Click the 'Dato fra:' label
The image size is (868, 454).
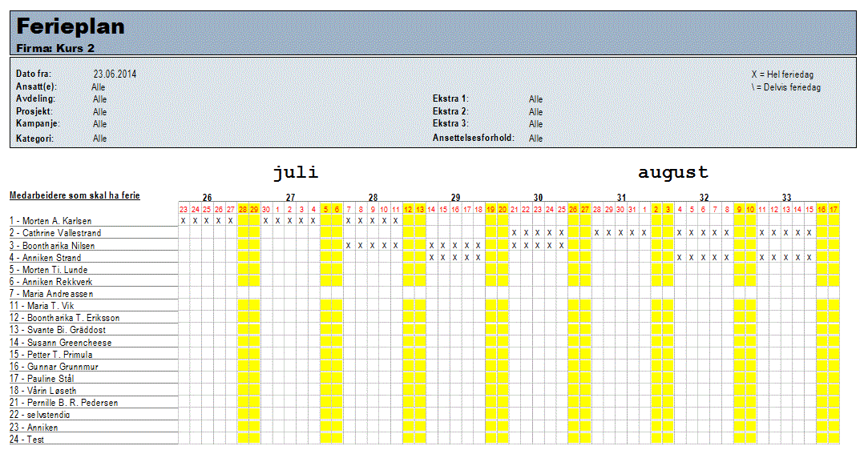(34, 74)
